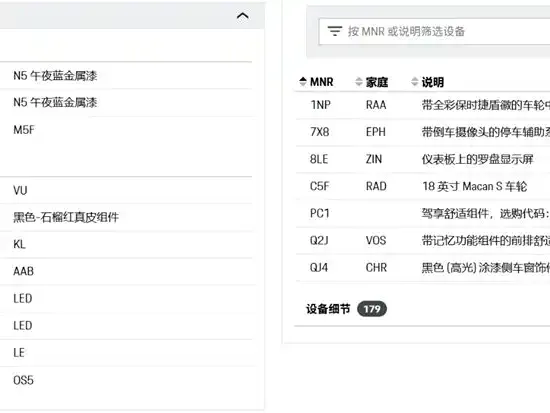Click the 179 count badge
Image resolution: width=550 pixels, height=413 pixels.
(x=372, y=309)
